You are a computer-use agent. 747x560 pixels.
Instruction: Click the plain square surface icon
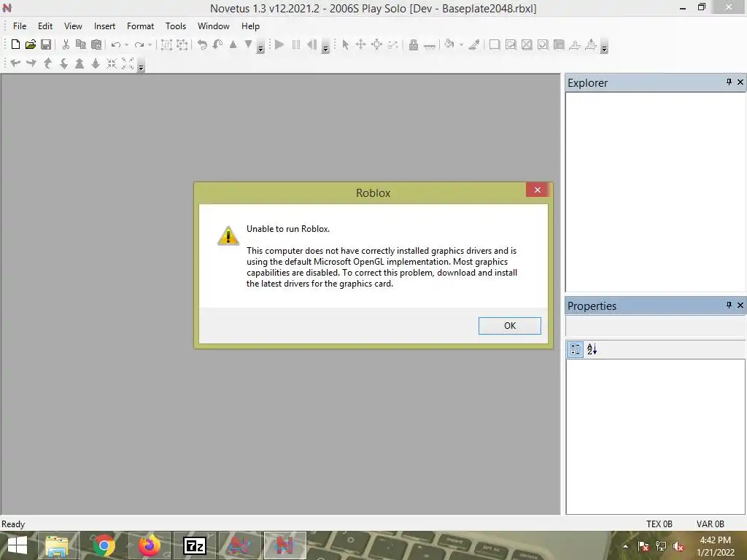[x=495, y=44]
